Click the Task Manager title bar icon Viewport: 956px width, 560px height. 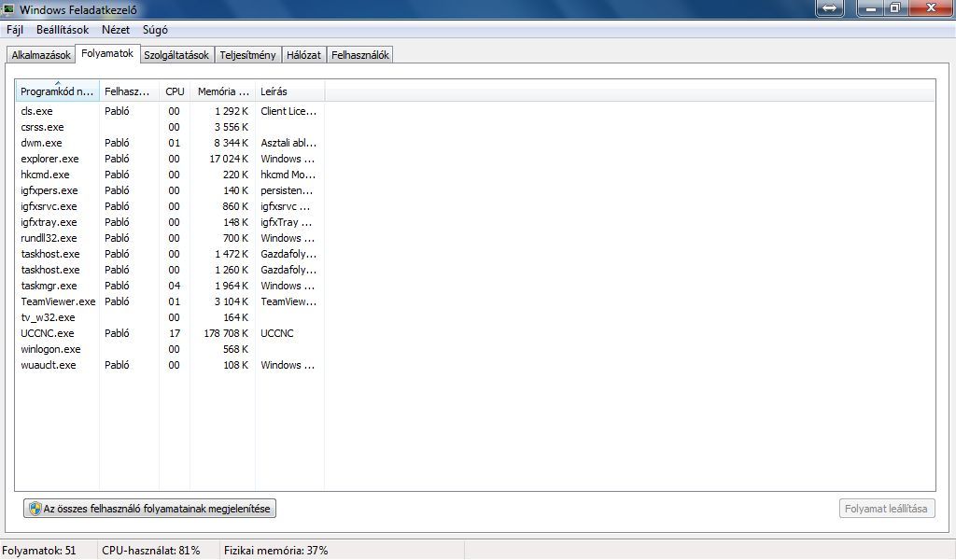tap(9, 9)
